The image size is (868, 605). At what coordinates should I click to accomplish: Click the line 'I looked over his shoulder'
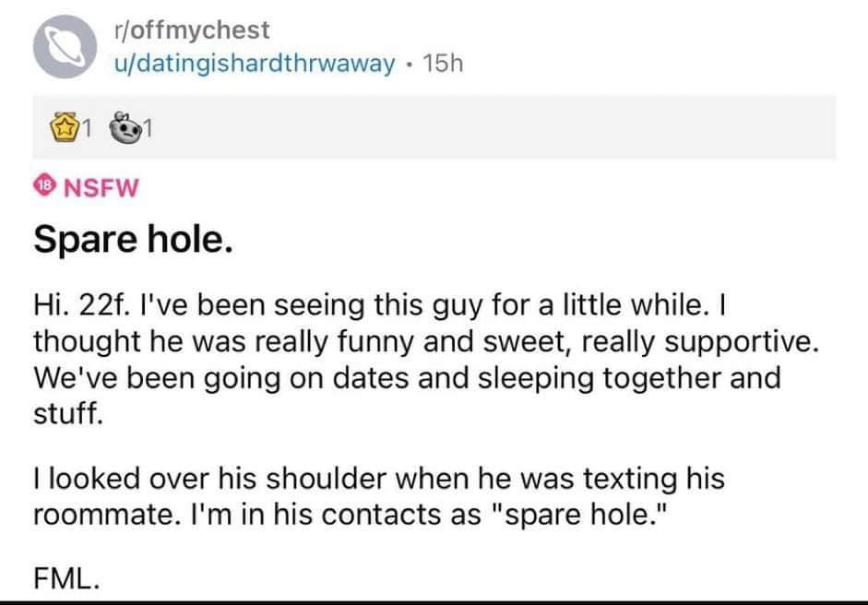tap(378, 480)
